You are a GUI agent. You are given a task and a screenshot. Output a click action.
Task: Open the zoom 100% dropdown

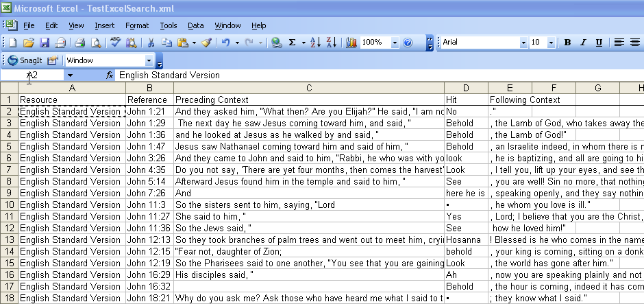tap(395, 43)
